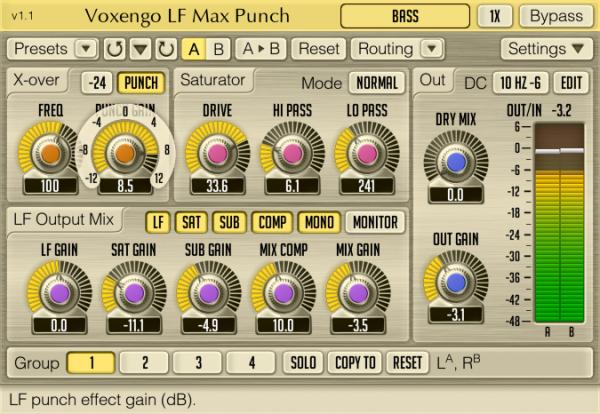The width and height of the screenshot is (600, 414).
Task: Click the LF GAIN value field 0.0
Action: click(x=59, y=326)
